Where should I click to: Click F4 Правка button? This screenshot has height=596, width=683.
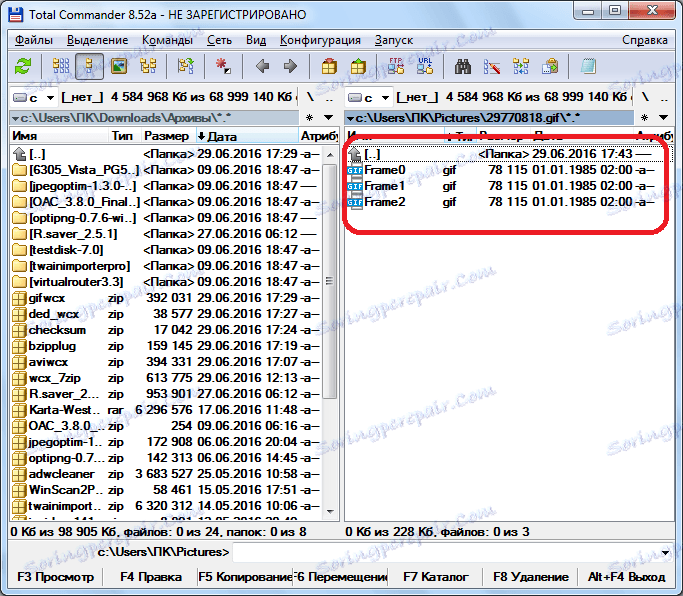click(151, 577)
